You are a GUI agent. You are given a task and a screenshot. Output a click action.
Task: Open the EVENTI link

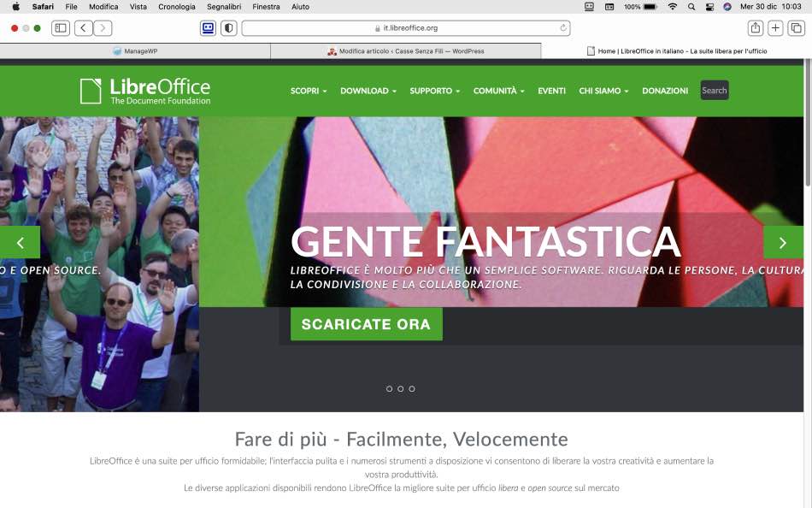click(551, 91)
